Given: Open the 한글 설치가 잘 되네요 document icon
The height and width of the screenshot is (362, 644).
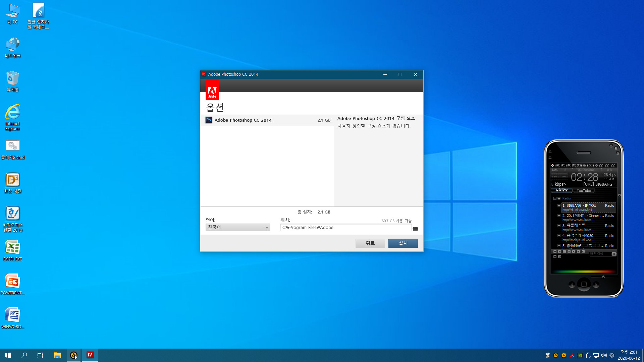Looking at the screenshot, I should coord(38,16).
